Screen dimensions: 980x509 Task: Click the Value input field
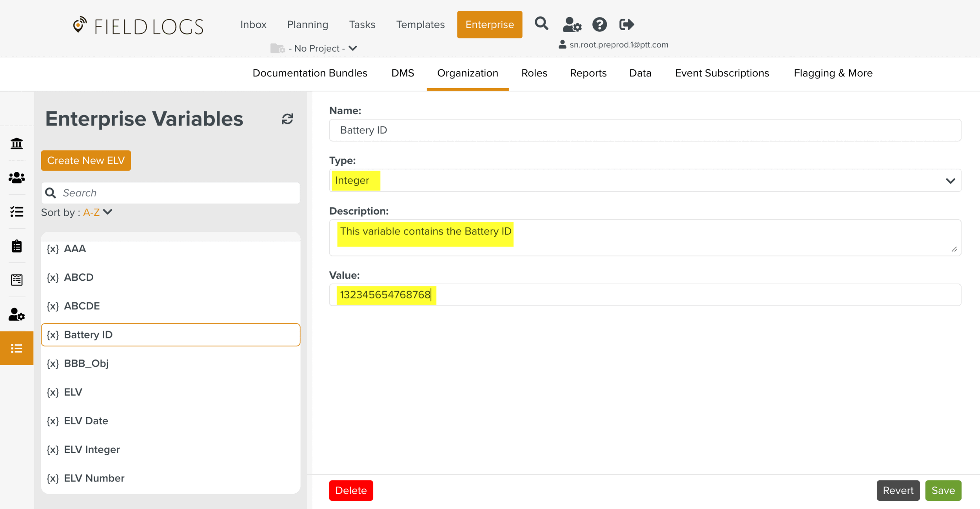click(644, 295)
